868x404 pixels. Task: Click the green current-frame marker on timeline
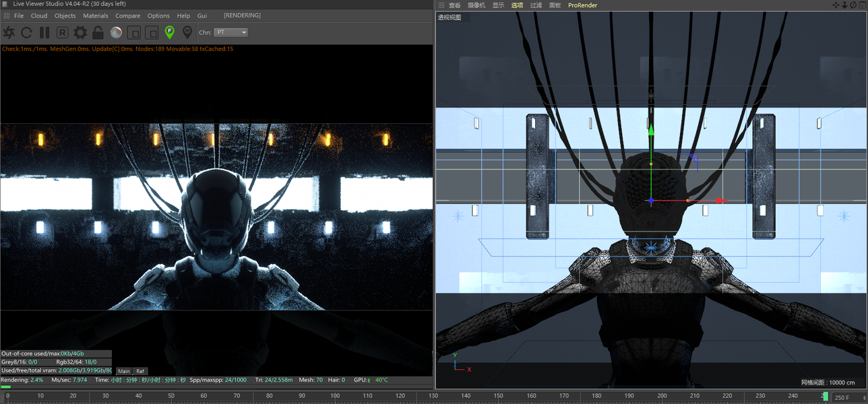coord(826,397)
